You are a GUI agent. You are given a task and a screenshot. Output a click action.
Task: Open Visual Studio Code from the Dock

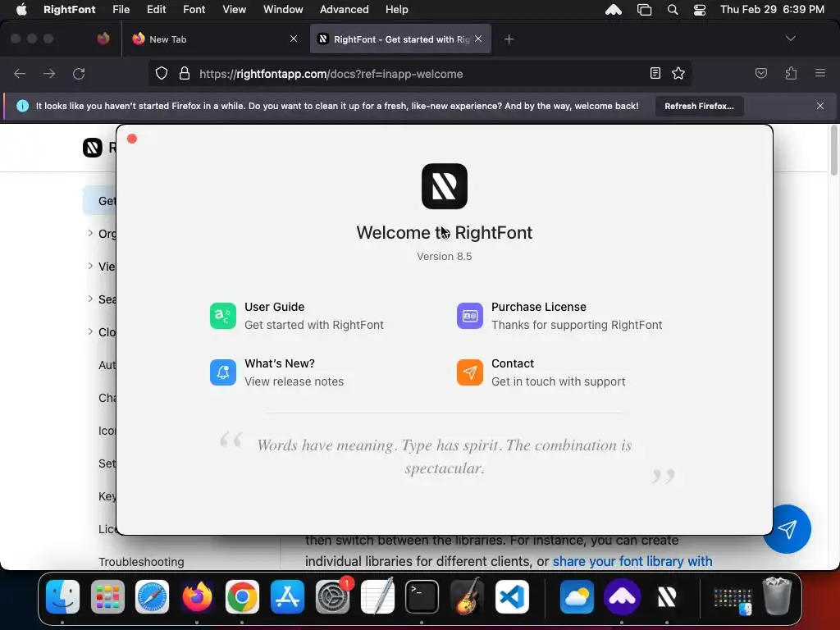coord(512,596)
